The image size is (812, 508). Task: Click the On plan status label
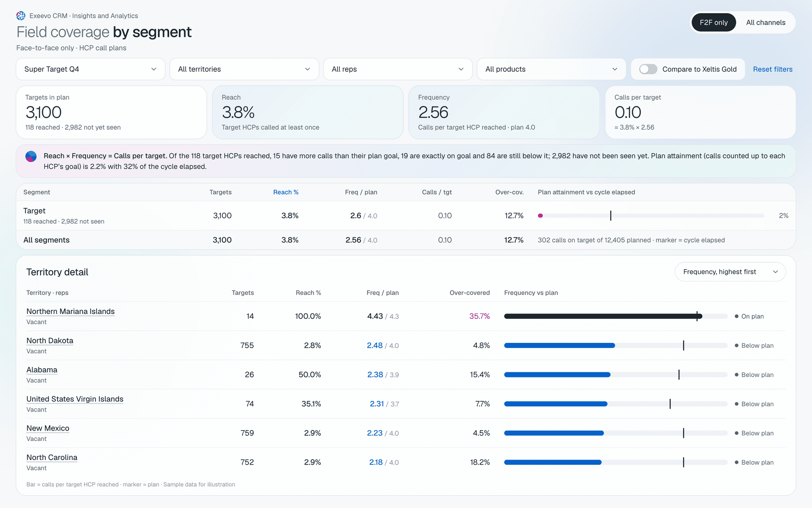coord(752,316)
